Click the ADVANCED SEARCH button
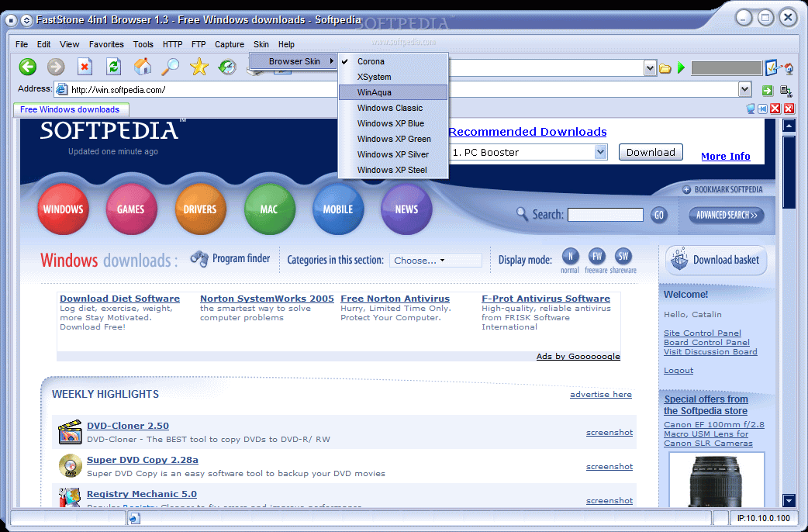The height and width of the screenshot is (532, 808). [x=727, y=215]
